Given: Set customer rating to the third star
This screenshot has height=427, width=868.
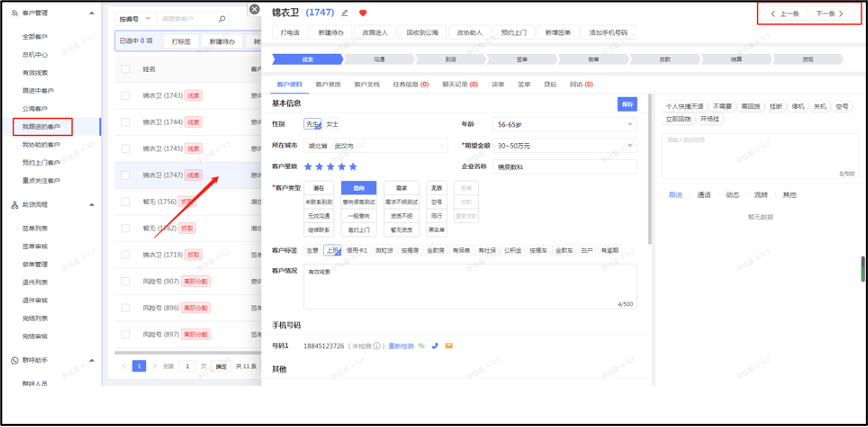Looking at the screenshot, I should coord(330,166).
